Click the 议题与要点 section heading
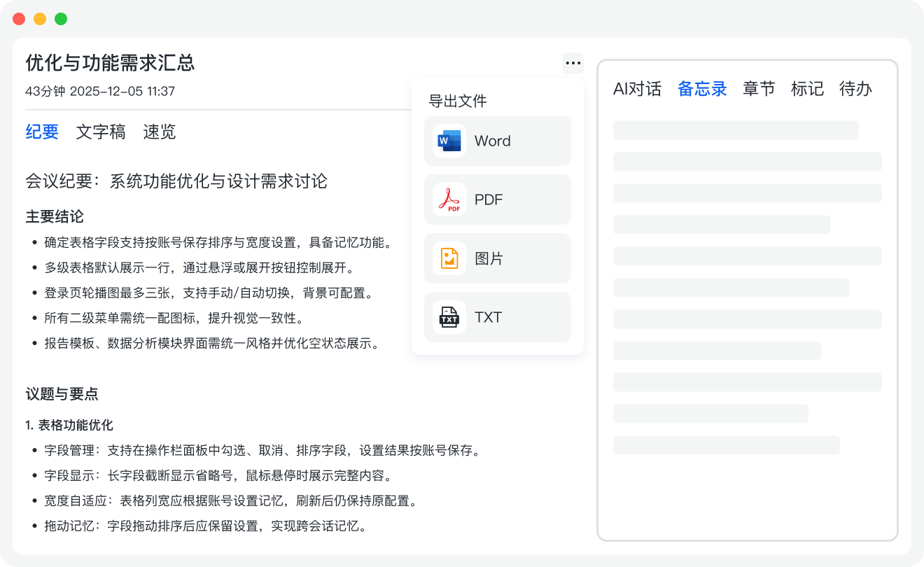The image size is (924, 567). 62,394
